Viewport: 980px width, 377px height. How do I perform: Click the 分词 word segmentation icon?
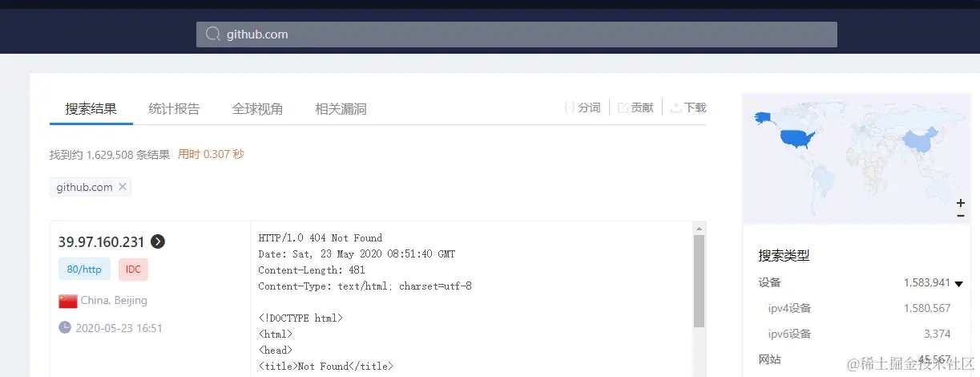(570, 107)
